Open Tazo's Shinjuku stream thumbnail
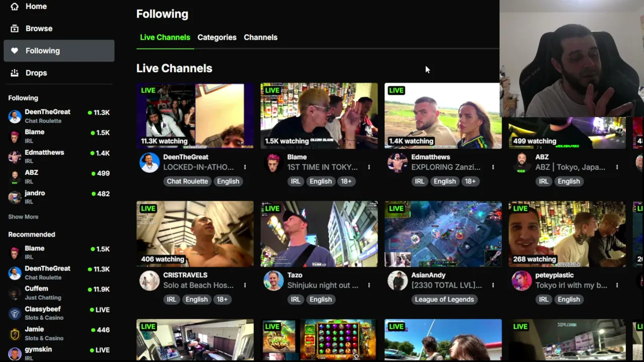Screen dimensions: 644x362 [x=319, y=234]
